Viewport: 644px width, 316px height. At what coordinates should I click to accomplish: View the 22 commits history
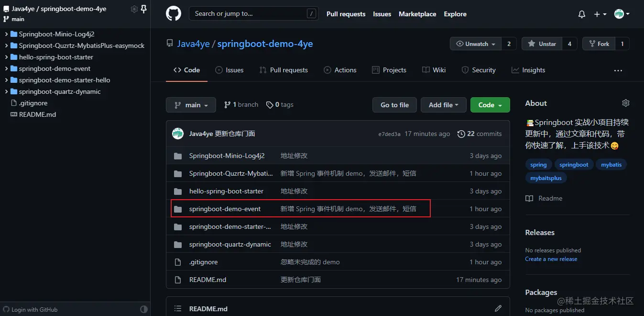coord(480,134)
